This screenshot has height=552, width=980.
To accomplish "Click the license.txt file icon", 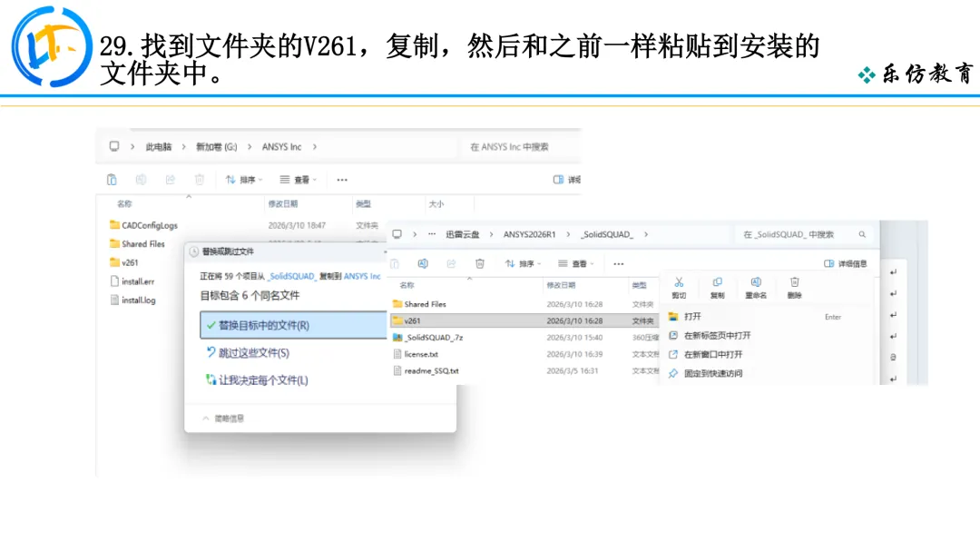I will (397, 354).
